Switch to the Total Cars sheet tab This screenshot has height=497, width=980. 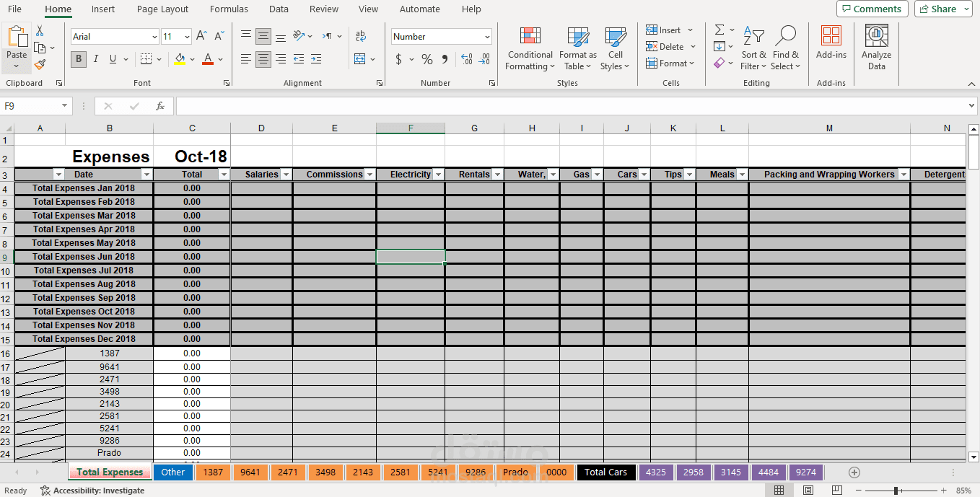point(606,472)
